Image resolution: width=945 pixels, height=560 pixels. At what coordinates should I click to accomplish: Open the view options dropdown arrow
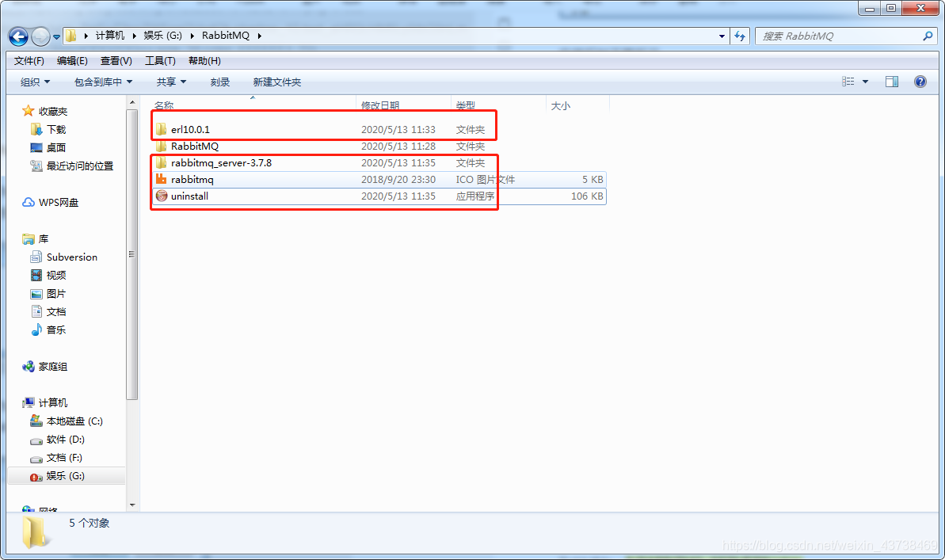865,82
